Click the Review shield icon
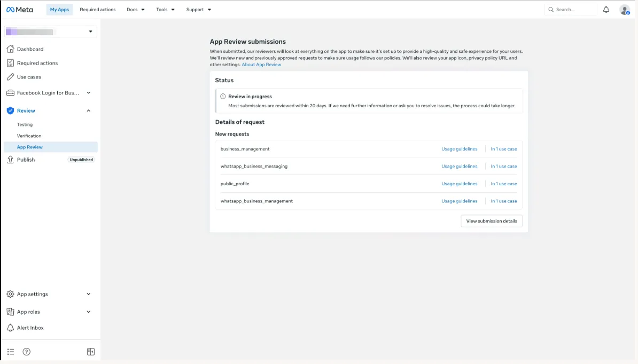The image size is (638, 364). 10,110
